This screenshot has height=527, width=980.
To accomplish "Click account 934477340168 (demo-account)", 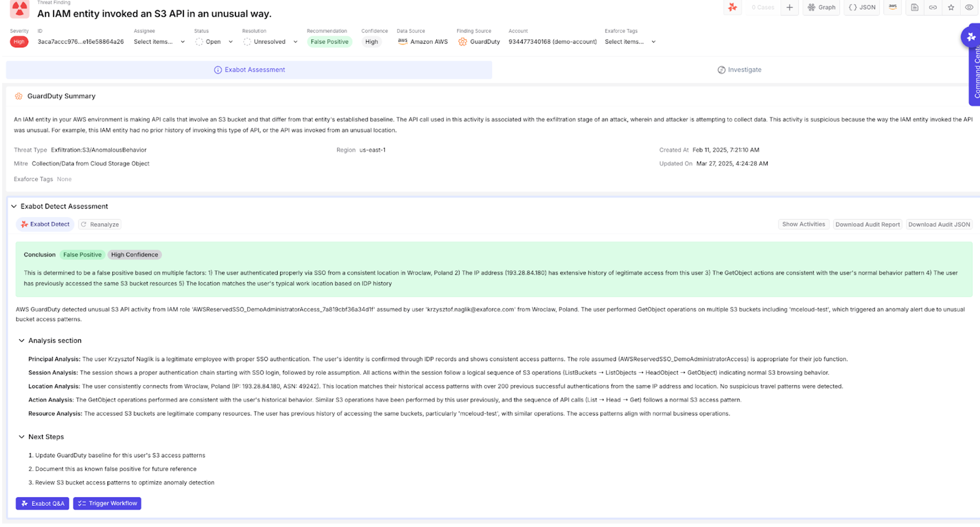I will 552,42.
